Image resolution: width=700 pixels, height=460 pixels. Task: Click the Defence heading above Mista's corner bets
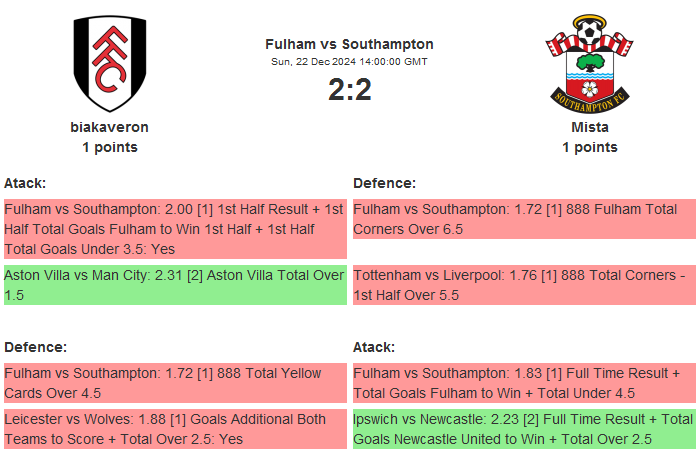coord(384,183)
